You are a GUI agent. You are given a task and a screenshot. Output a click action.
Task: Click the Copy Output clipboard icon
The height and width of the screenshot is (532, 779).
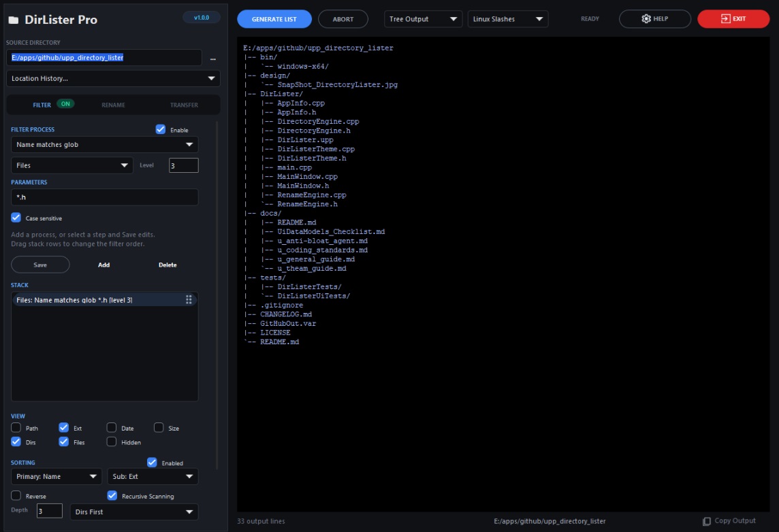[706, 521]
